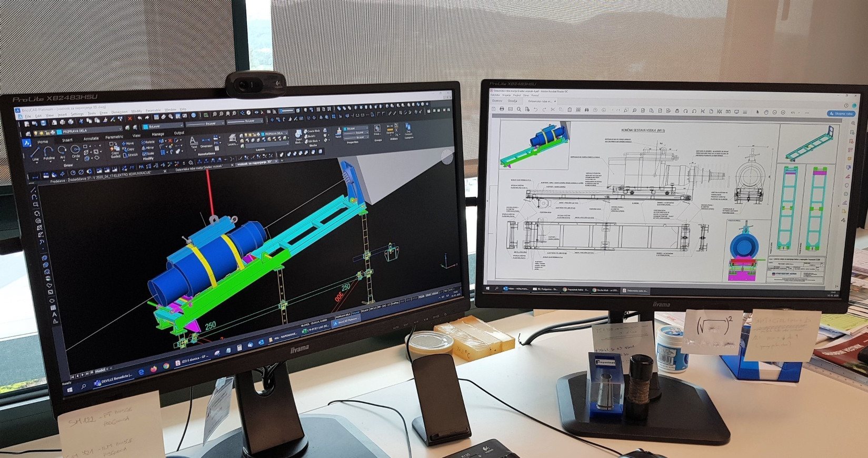Activate the Scale tool
Screen dimensions: 868x458
pos(148,154)
